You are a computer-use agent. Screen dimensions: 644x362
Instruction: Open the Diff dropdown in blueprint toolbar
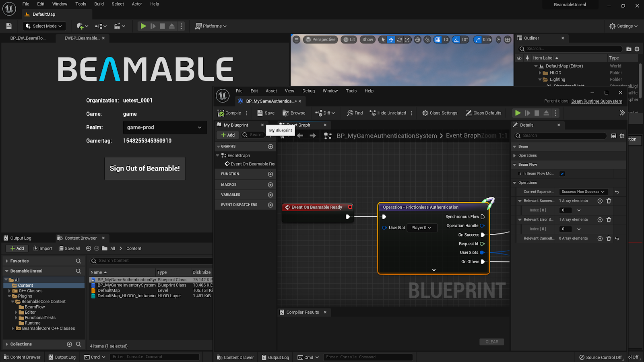pos(325,113)
